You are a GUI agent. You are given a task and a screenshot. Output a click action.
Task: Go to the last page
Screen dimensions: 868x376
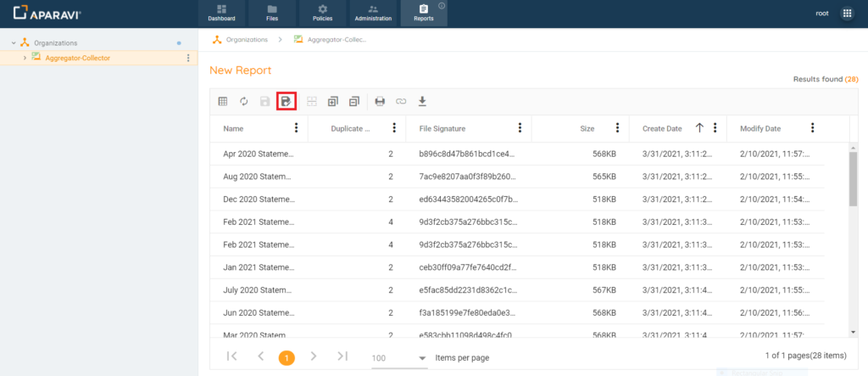tap(342, 356)
